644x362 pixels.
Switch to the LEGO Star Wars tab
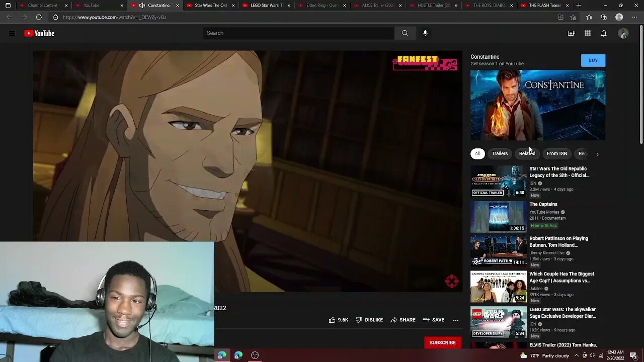pyautogui.click(x=266, y=6)
